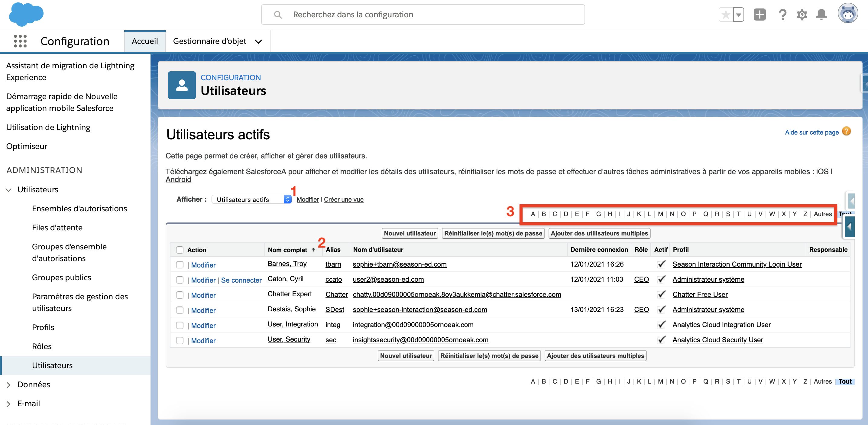Open the setup gear icon
The image size is (868, 425).
click(x=802, y=15)
